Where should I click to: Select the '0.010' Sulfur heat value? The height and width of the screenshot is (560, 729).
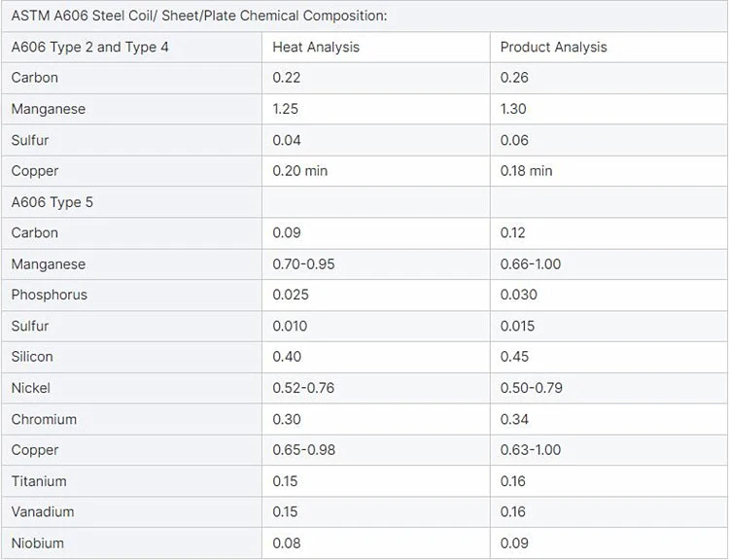click(x=290, y=326)
